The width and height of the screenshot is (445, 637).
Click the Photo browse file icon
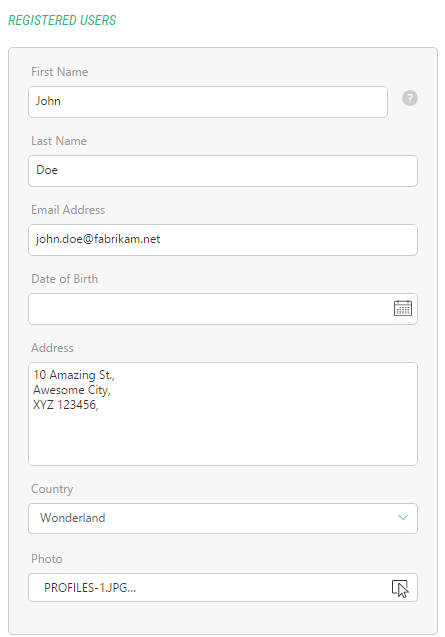coord(400,588)
